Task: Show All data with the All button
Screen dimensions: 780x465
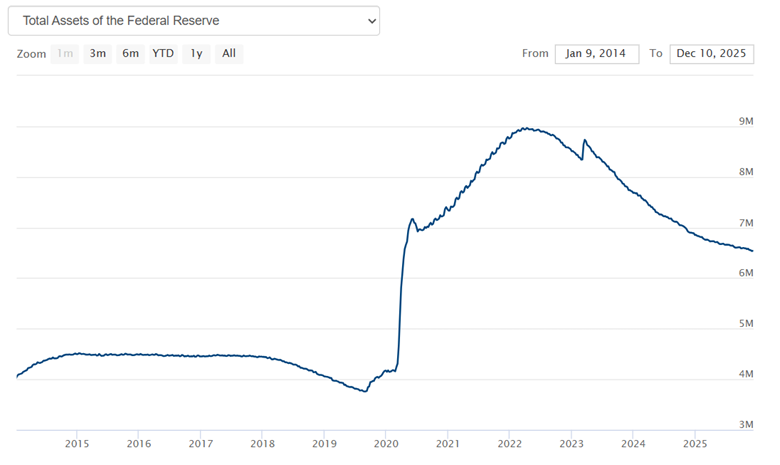Action: coord(229,53)
